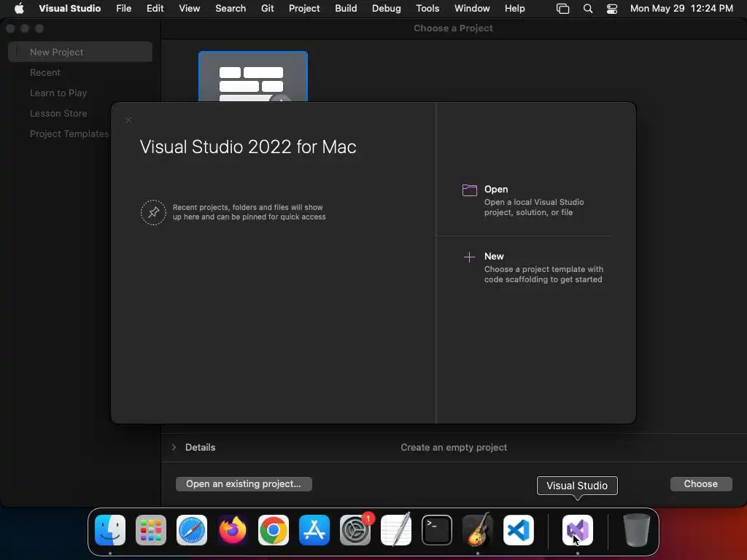The image size is (747, 560).
Task: Open the Window menu
Action: 472,8
